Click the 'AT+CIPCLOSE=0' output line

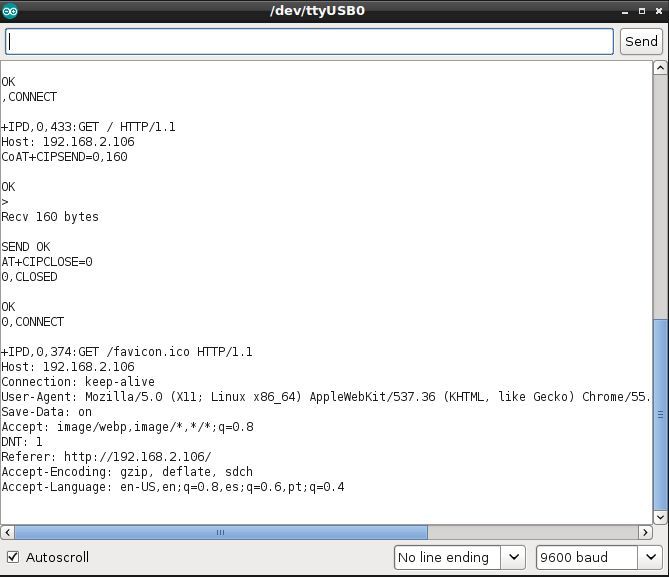(x=47, y=262)
